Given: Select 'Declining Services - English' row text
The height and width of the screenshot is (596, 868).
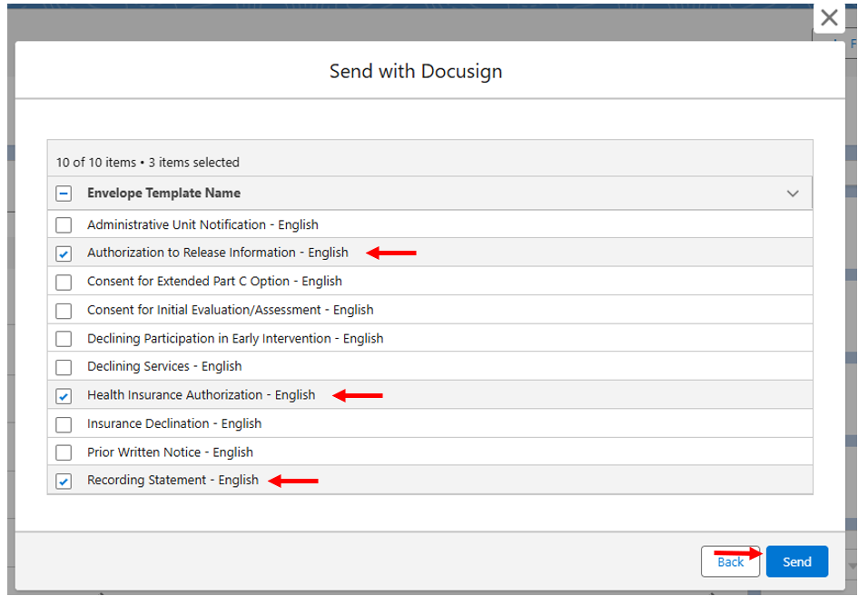Looking at the screenshot, I should [164, 367].
